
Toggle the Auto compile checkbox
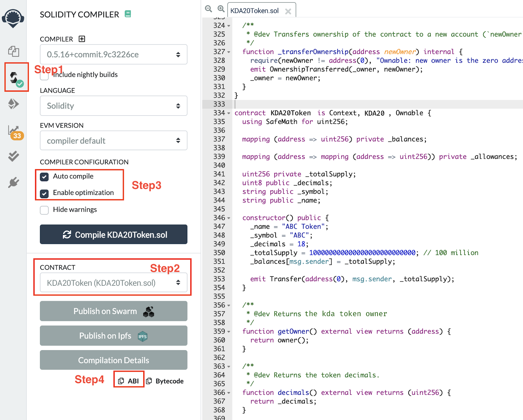pyautogui.click(x=44, y=177)
